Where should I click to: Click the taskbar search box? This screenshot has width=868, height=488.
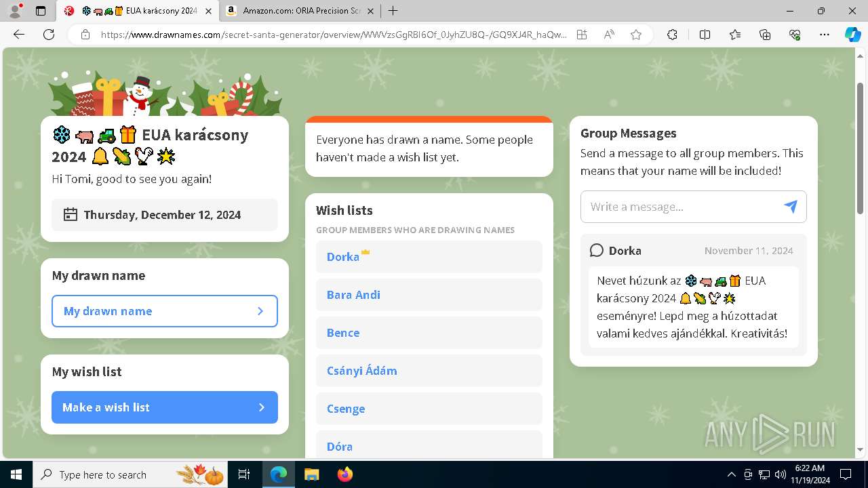(x=130, y=474)
